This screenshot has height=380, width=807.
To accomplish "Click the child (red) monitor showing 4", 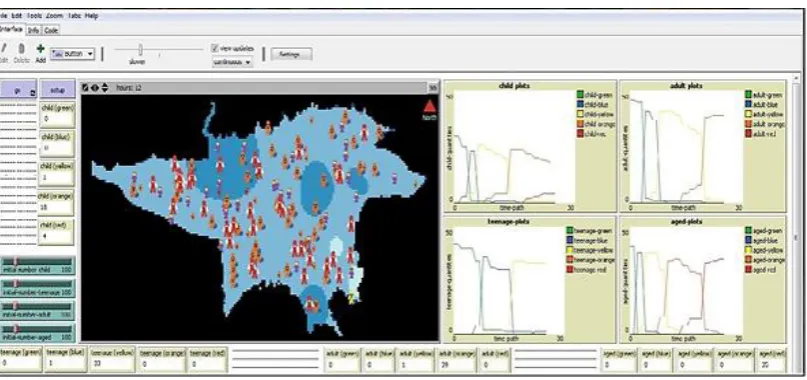I will pos(56,232).
